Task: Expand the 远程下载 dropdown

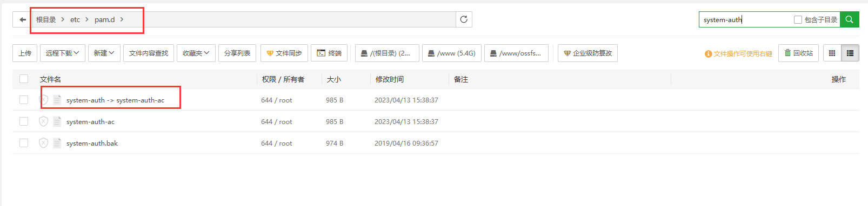Action: [x=63, y=53]
